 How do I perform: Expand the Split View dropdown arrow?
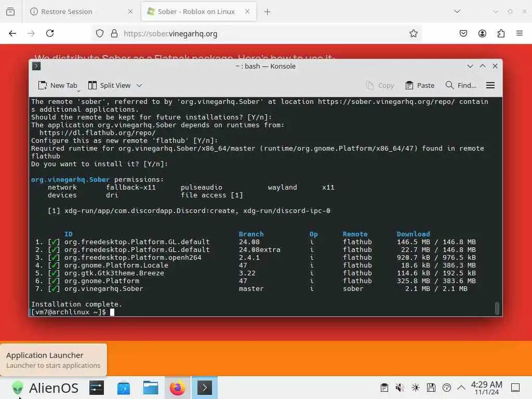click(x=139, y=86)
